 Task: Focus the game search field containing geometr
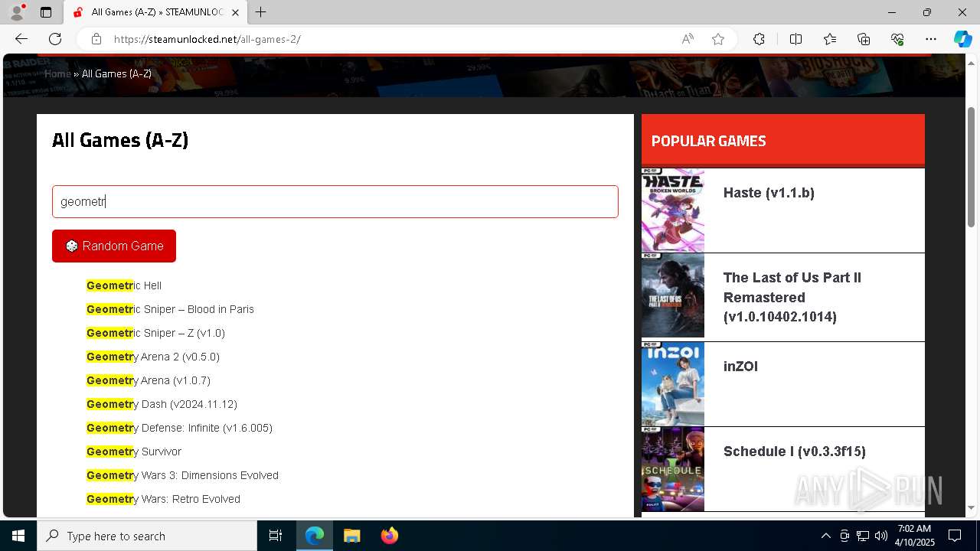335,201
